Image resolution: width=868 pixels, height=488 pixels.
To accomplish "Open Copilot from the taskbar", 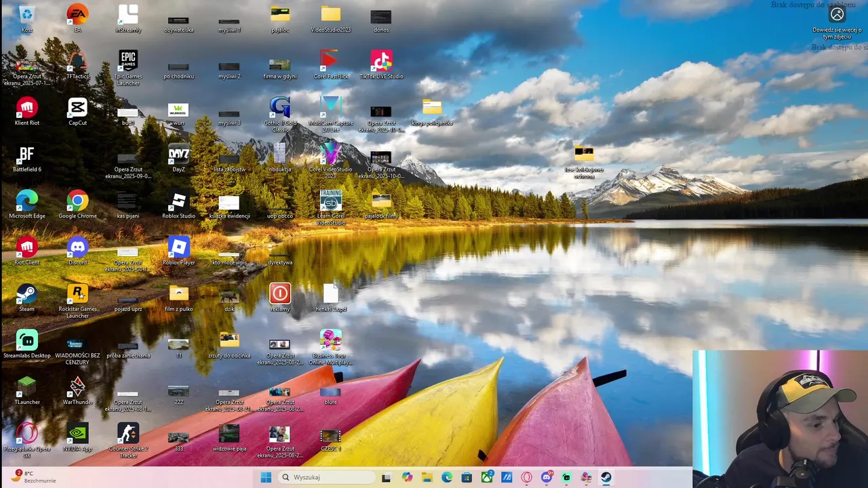I will [x=407, y=477].
